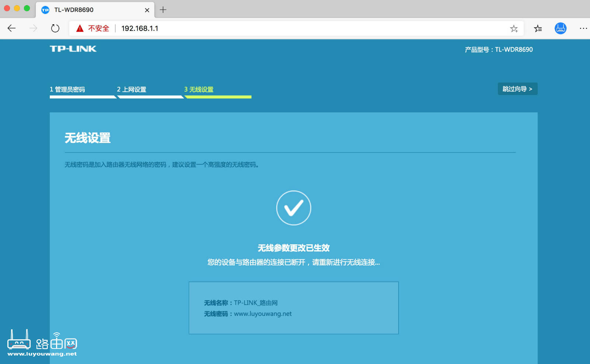Click the reload page icon
Screen dimensions: 590x364
tap(55, 28)
